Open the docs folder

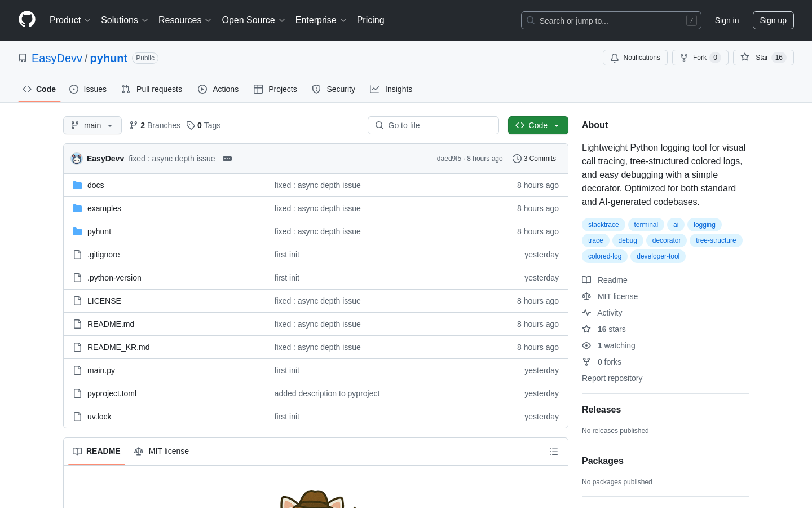pos(95,185)
